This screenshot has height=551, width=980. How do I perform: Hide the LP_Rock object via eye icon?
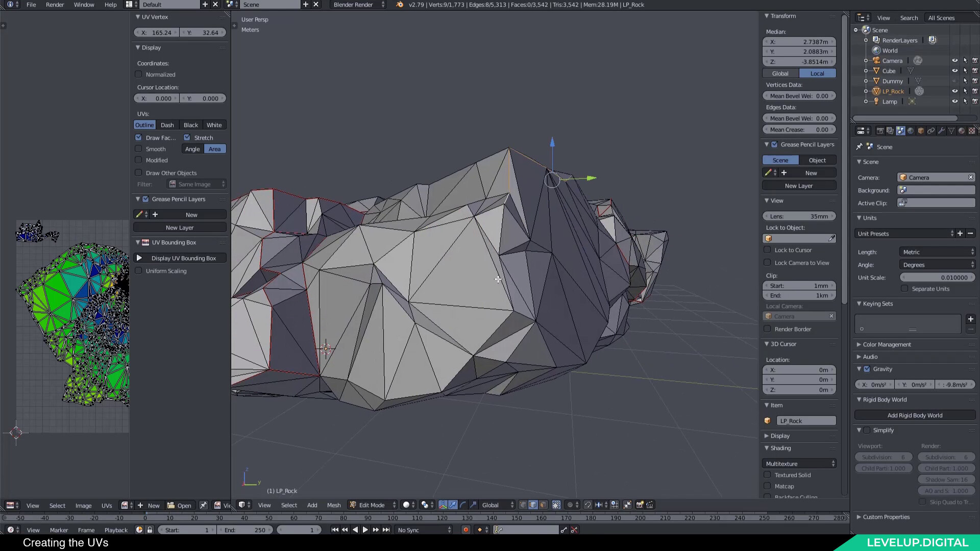click(x=954, y=91)
